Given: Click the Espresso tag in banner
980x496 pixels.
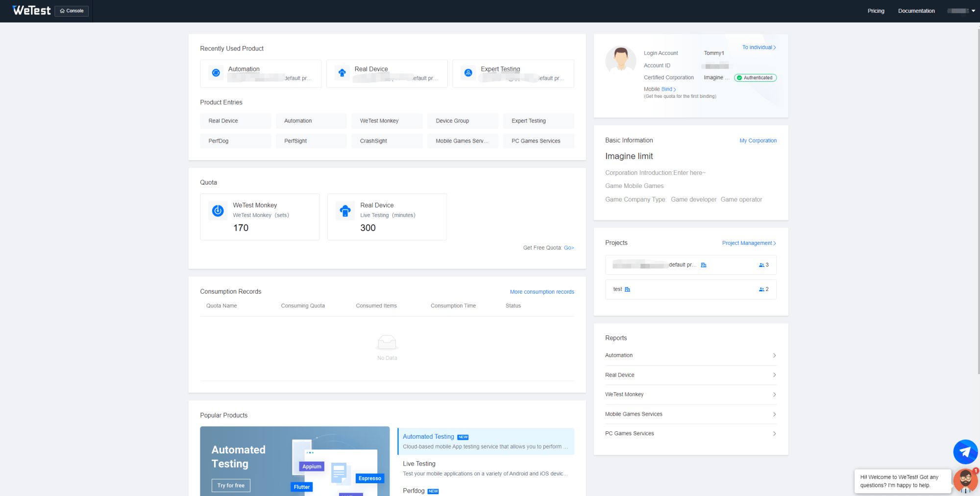Looking at the screenshot, I should (370, 478).
